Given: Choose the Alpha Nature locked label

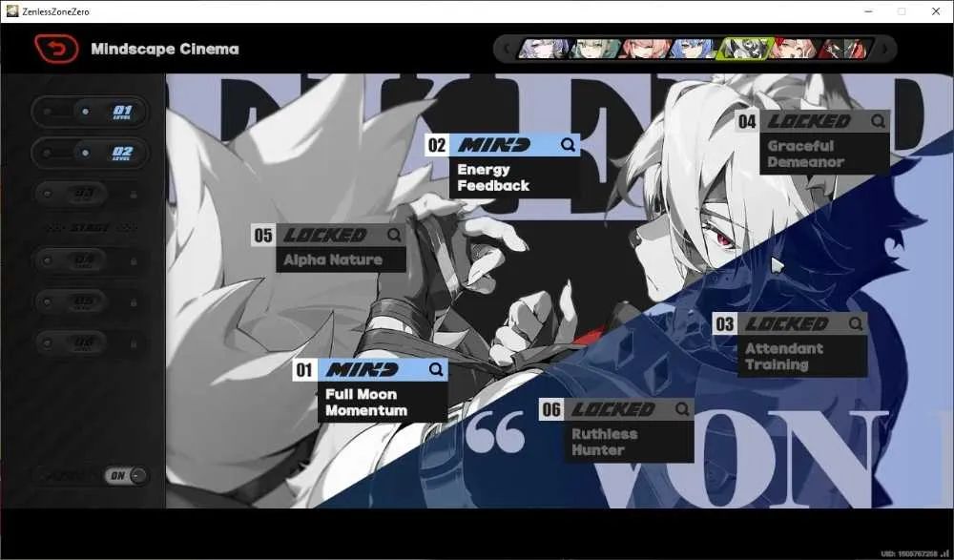Looking at the screenshot, I should [333, 259].
